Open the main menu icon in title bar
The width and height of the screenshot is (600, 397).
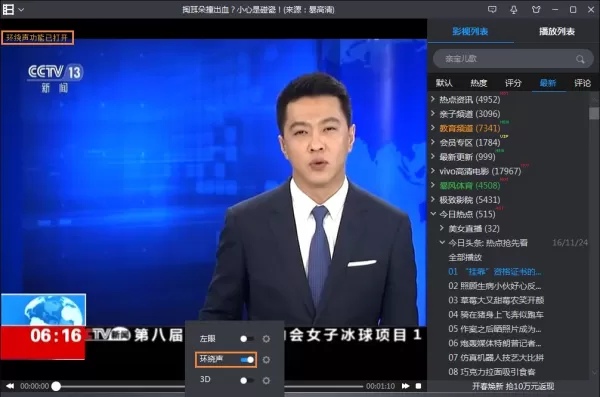tap(8, 10)
